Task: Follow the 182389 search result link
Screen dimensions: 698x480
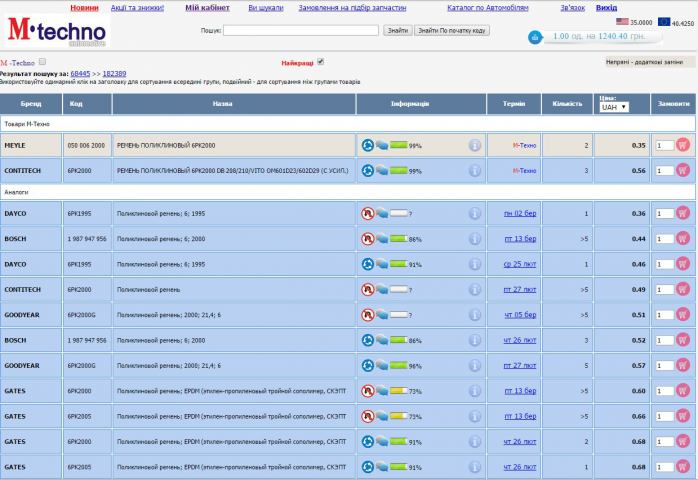Action: click(x=114, y=73)
